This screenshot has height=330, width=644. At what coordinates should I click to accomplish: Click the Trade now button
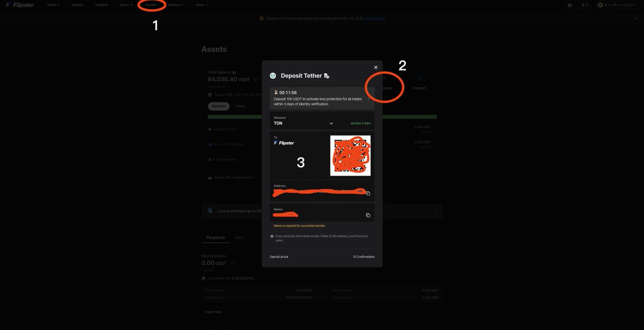click(x=213, y=312)
